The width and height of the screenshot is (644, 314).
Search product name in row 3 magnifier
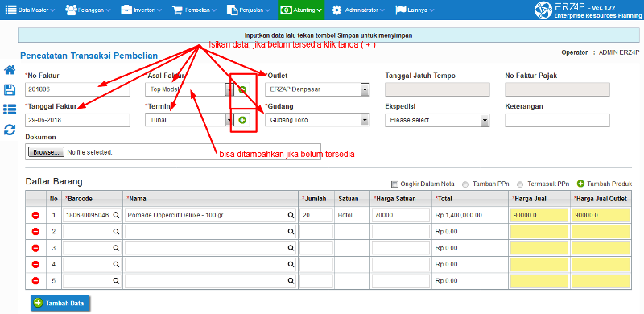click(x=291, y=248)
